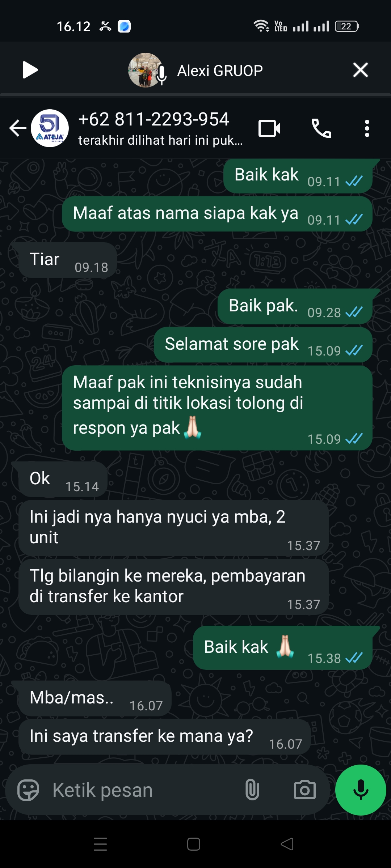Viewport: 391px width, 868px height.
Task: Close the voice message player bar
Action: click(x=360, y=70)
